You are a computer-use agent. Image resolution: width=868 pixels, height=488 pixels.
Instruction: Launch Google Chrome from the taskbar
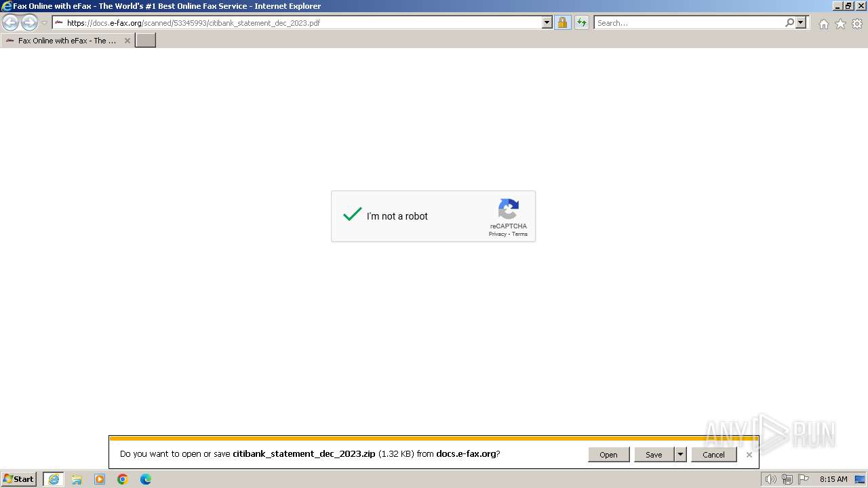[x=123, y=479]
